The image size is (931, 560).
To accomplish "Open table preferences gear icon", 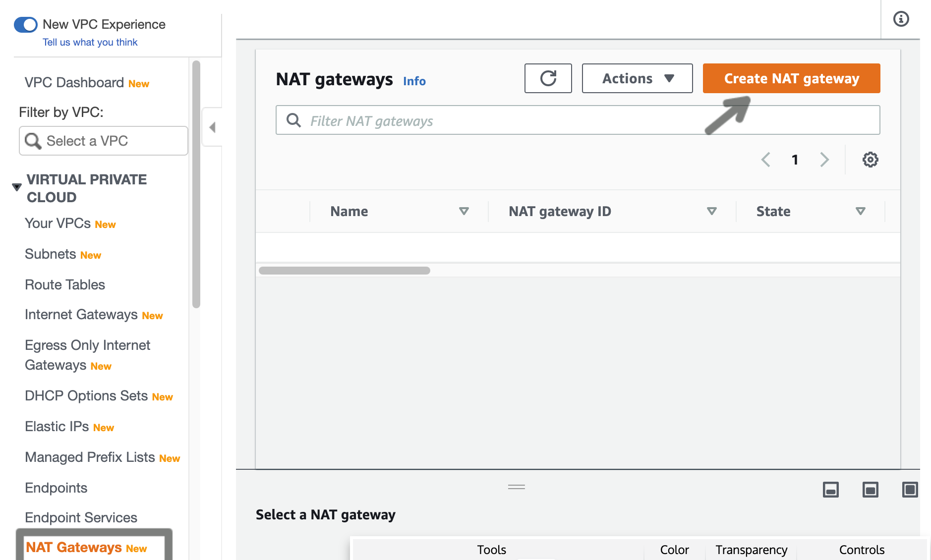I will pyautogui.click(x=870, y=160).
